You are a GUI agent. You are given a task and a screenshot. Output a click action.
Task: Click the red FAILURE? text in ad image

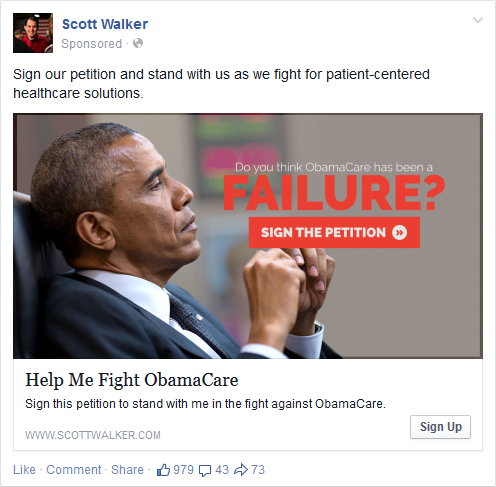334,193
